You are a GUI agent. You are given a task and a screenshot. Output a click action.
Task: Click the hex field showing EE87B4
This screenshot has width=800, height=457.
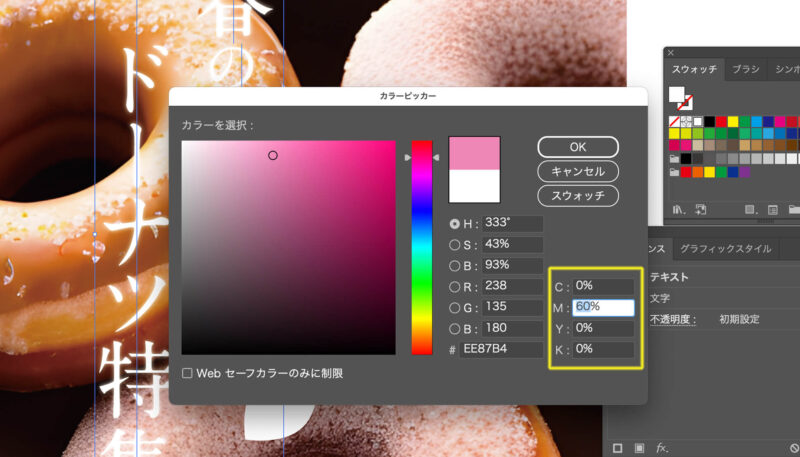(502, 350)
